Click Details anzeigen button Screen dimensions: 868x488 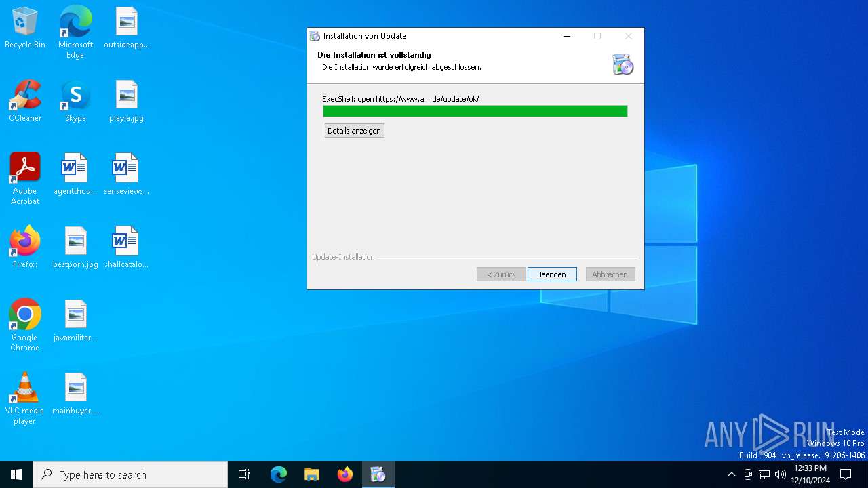pyautogui.click(x=354, y=131)
